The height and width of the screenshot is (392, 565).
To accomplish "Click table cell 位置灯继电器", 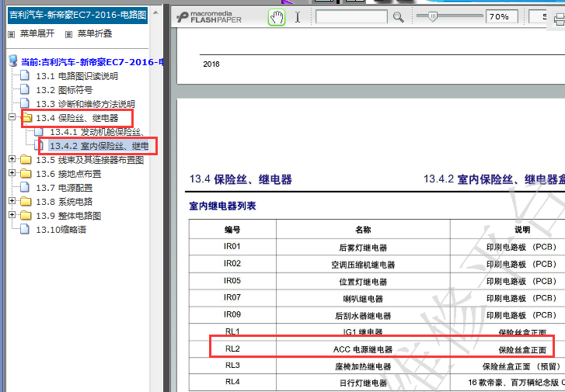I will [363, 282].
